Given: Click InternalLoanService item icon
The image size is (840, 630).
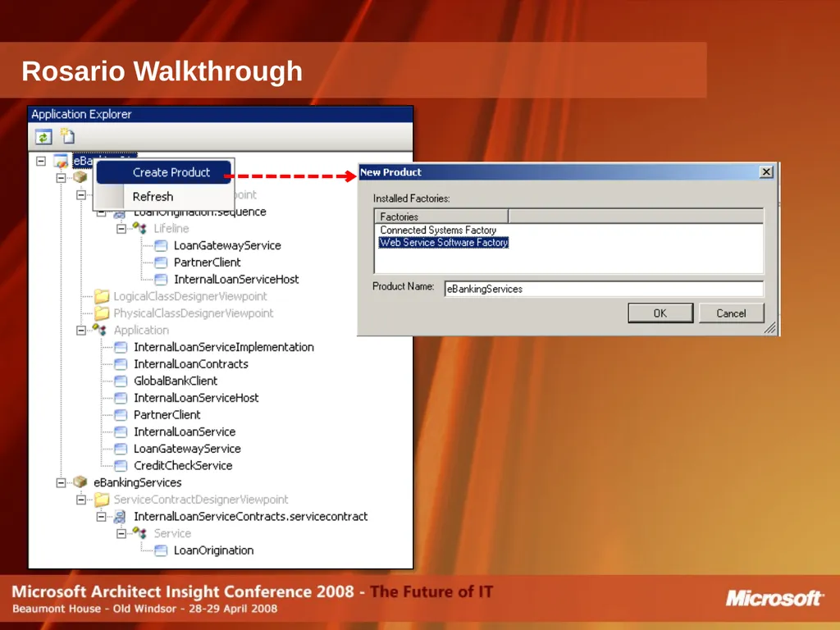Looking at the screenshot, I should pos(121,431).
